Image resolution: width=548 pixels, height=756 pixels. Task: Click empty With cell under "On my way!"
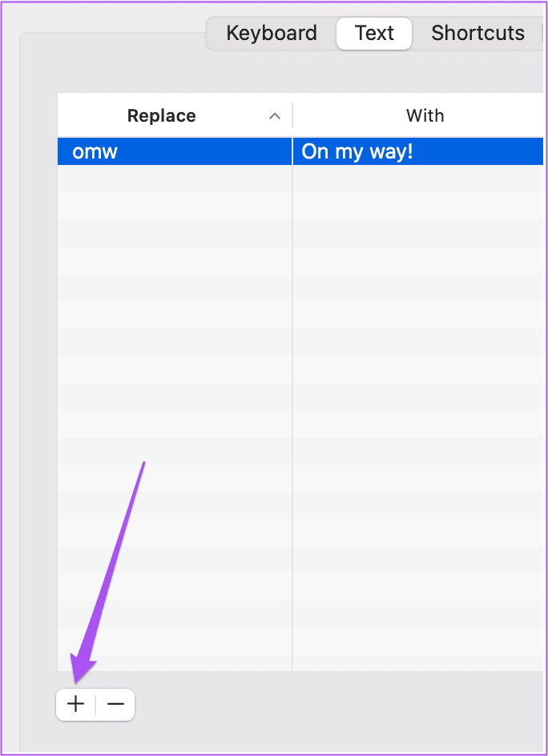[417, 179]
